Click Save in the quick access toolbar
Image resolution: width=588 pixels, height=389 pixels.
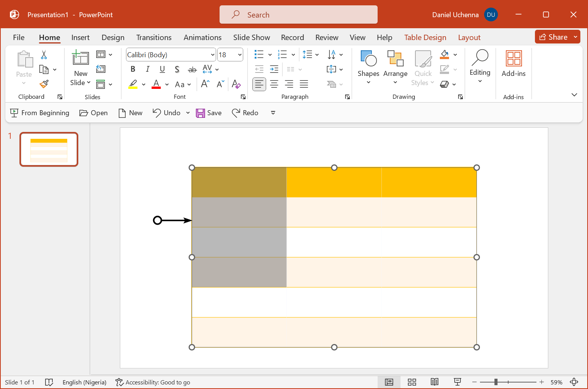click(x=209, y=113)
